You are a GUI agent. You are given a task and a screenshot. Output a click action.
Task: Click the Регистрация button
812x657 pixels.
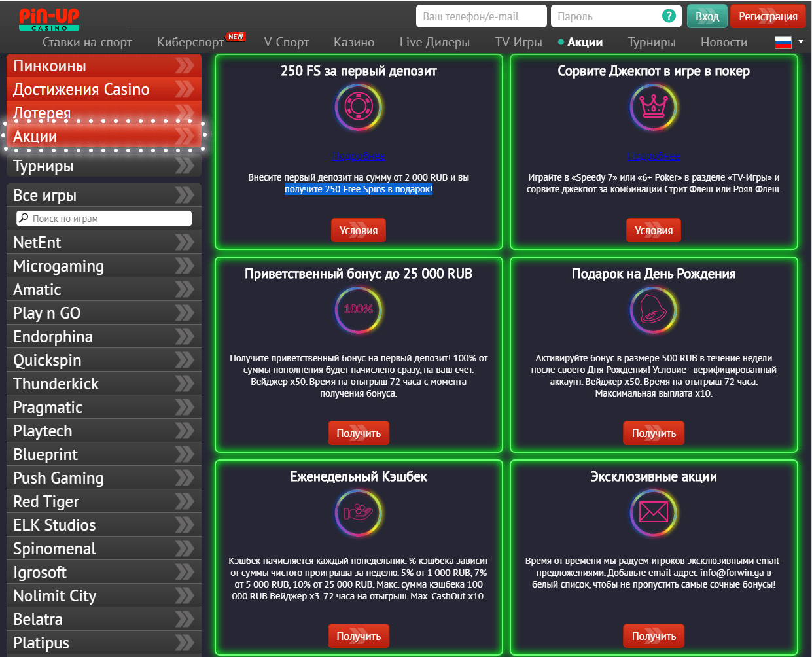(768, 16)
